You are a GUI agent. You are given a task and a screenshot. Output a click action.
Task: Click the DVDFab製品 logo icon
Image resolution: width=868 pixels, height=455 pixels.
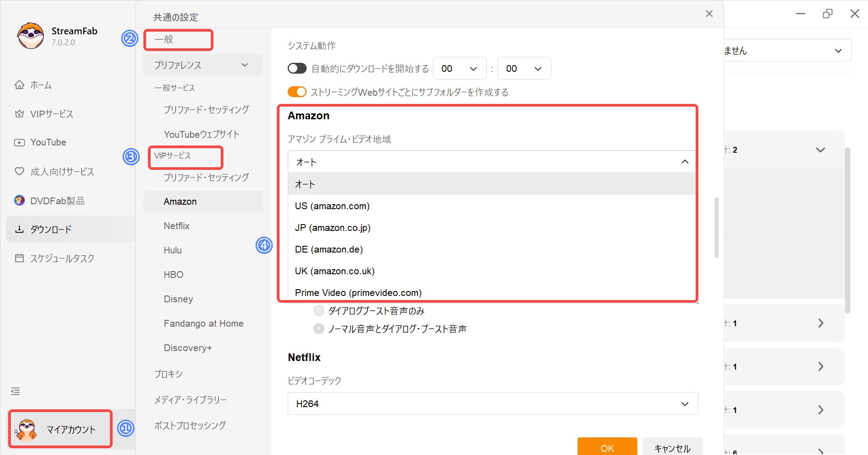tap(19, 200)
